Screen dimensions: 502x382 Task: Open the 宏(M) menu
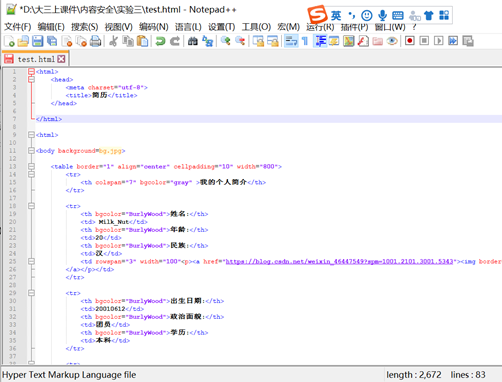(x=288, y=27)
